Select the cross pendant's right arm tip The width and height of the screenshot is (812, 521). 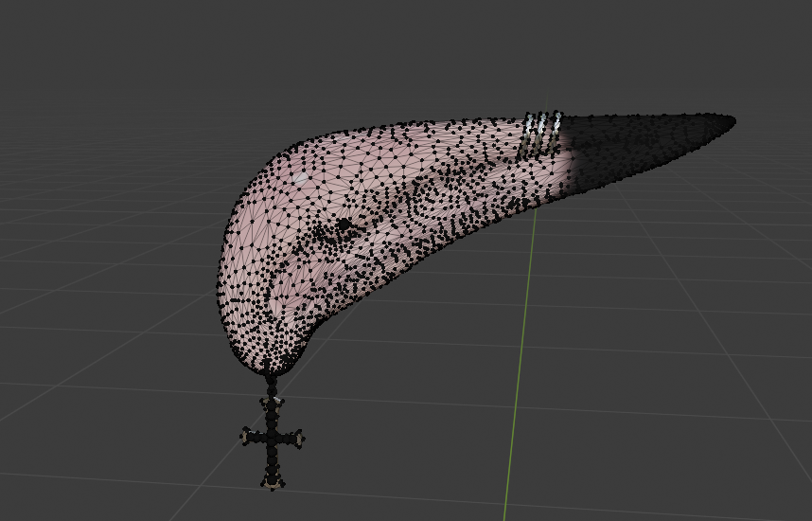click(x=300, y=438)
